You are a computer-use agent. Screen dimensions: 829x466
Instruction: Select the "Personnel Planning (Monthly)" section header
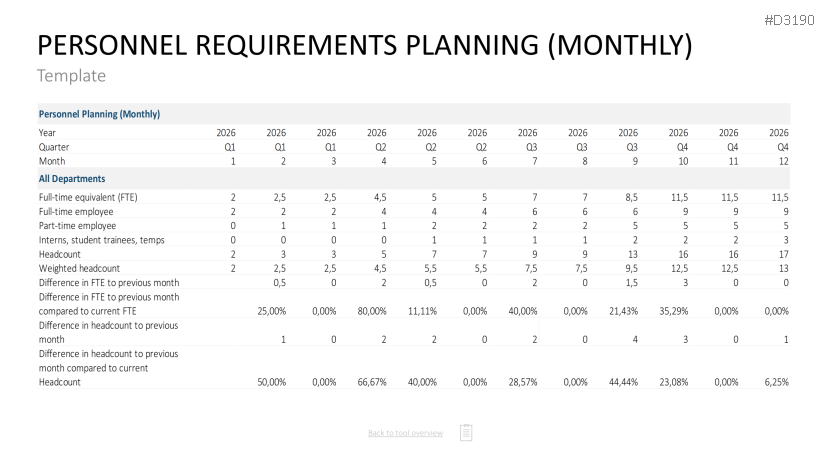[99, 114]
